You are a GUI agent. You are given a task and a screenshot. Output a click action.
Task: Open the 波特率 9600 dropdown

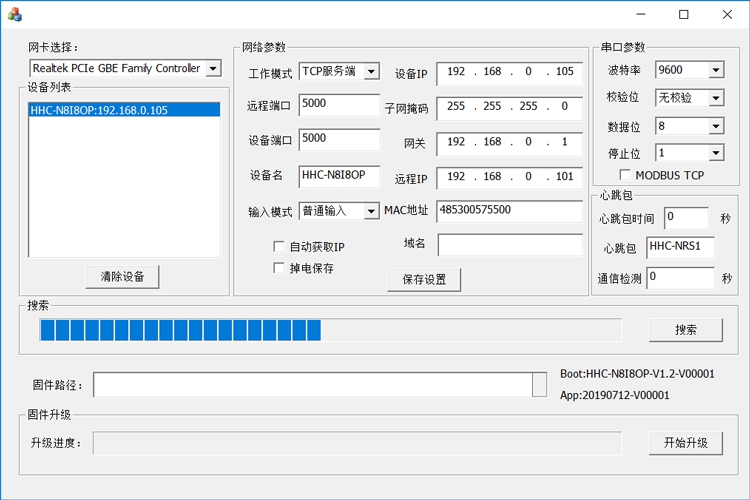(715, 71)
